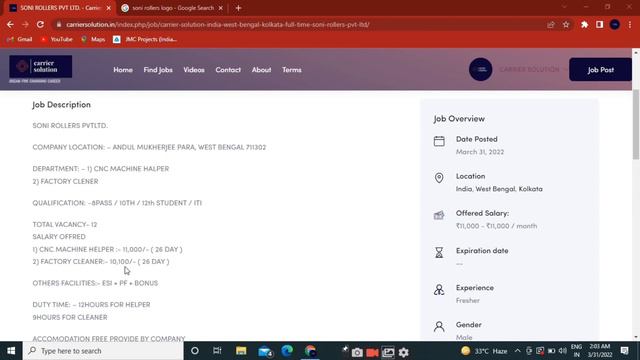Bookmark this page with star icon
Screen dimensions: 640x360
[566, 24]
